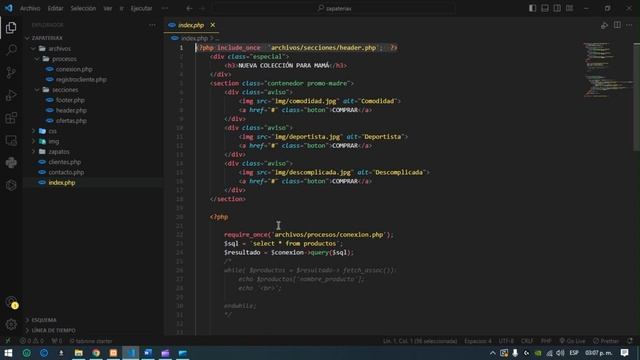Open the Search view in activity bar
This screenshot has width=640, height=360.
11,50
